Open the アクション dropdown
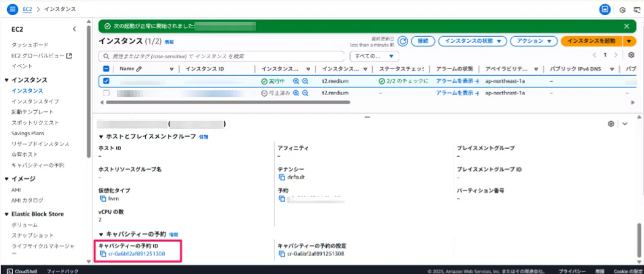Viewport: 644px width, 274px height. pos(534,41)
